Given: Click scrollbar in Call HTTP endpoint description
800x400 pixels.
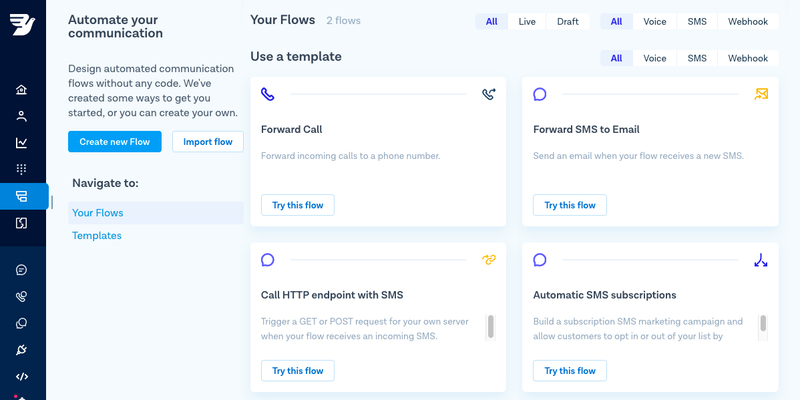Looking at the screenshot, I should pos(490,327).
